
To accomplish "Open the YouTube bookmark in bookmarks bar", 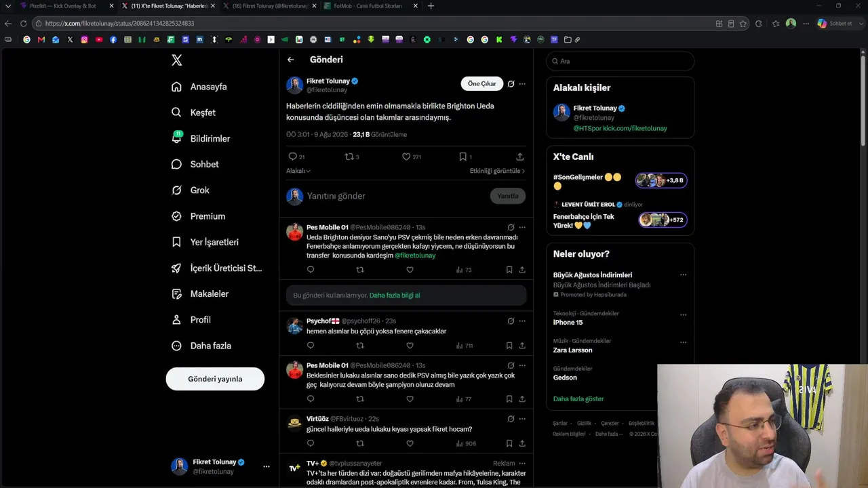I will point(99,39).
